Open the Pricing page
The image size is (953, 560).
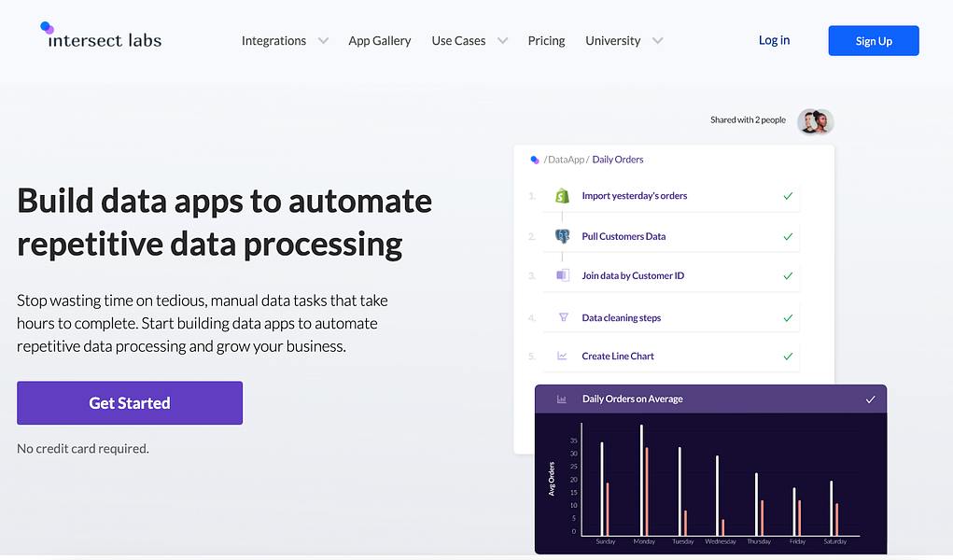(x=546, y=41)
